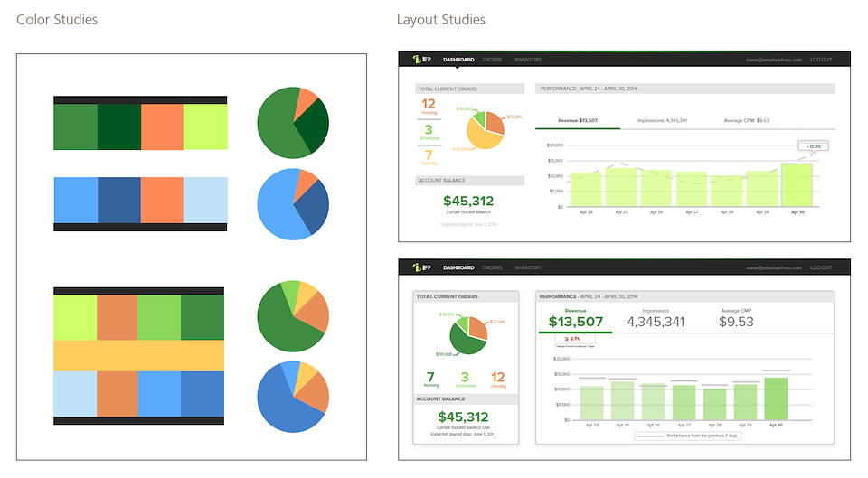The height and width of the screenshot is (478, 868).
Task: Click the all-blue pie chart at bottom of Color Studies
Action: tap(293, 396)
